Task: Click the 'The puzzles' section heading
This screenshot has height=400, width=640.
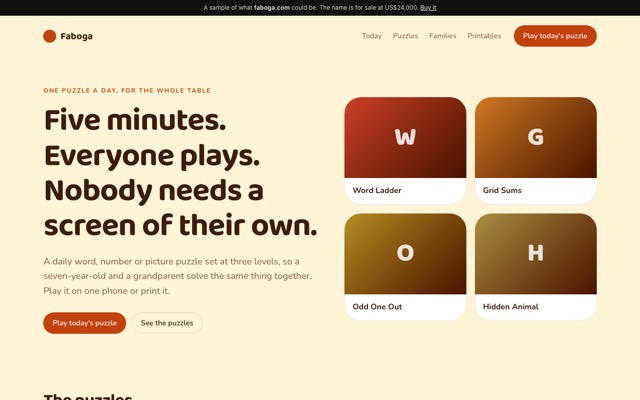Action: (88, 397)
